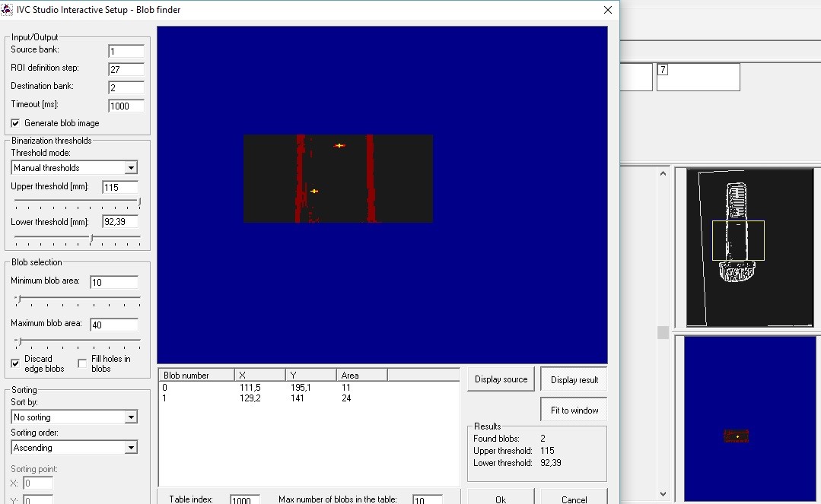The width and height of the screenshot is (821, 504).
Task: Click the scrollbar thumb in background window
Action: click(x=663, y=332)
